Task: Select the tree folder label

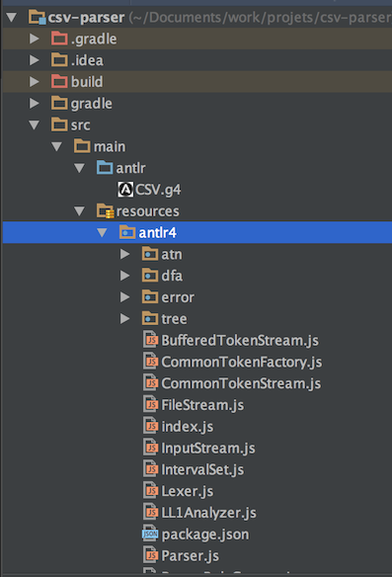Action: [x=174, y=319]
